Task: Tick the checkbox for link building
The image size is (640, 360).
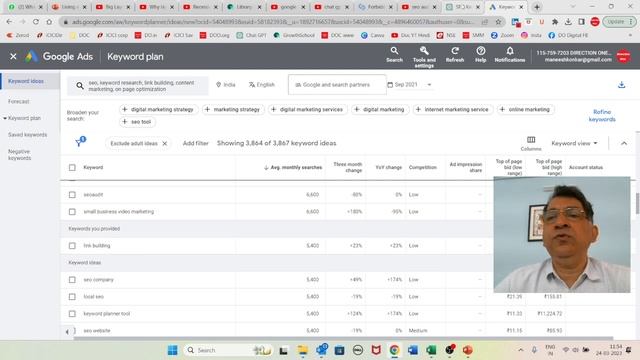Action: 72,246
